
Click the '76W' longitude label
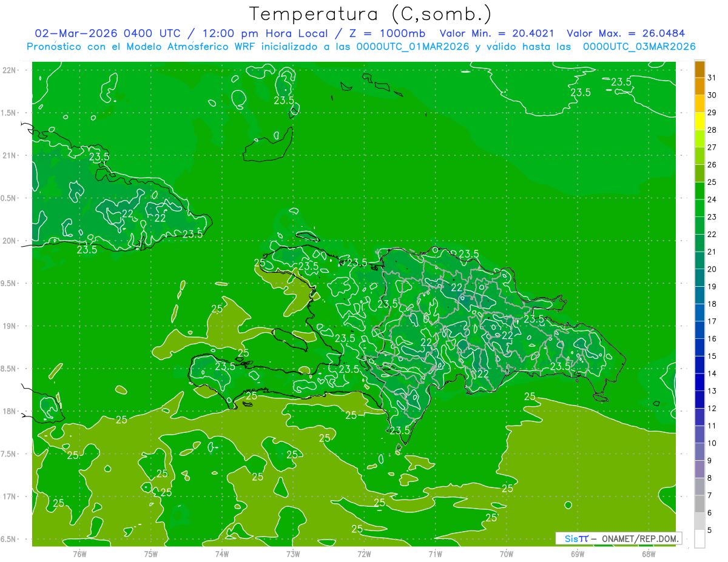[79, 554]
